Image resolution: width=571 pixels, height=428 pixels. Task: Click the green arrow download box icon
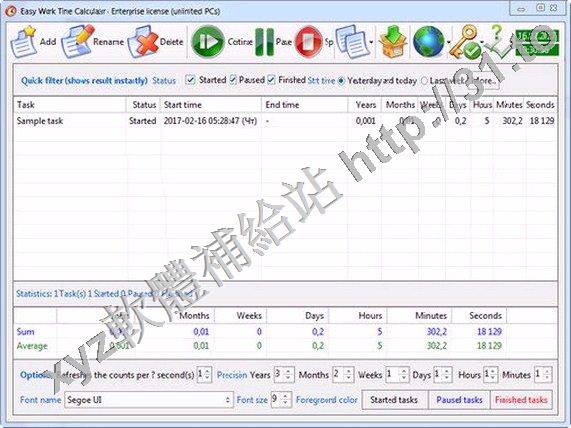(x=393, y=42)
